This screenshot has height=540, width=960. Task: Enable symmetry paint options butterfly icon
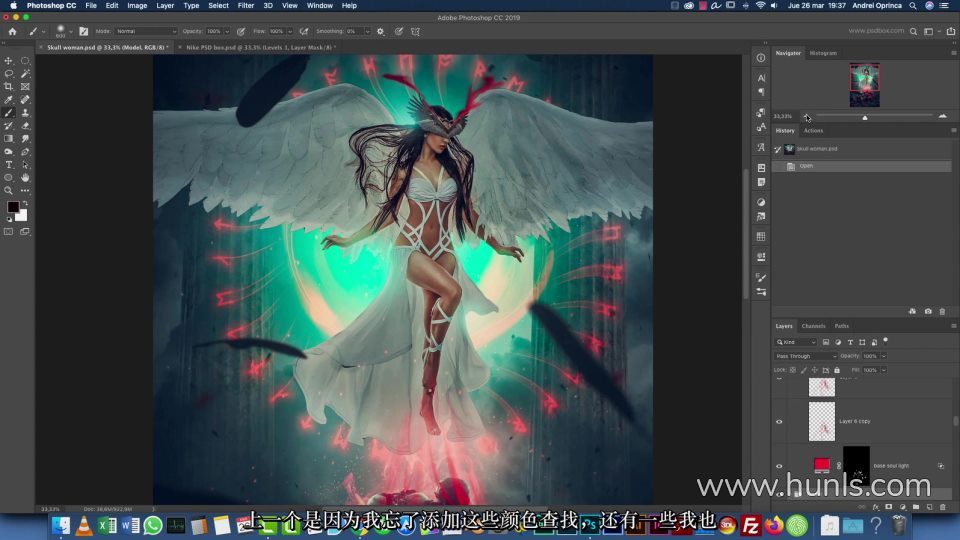tap(415, 31)
